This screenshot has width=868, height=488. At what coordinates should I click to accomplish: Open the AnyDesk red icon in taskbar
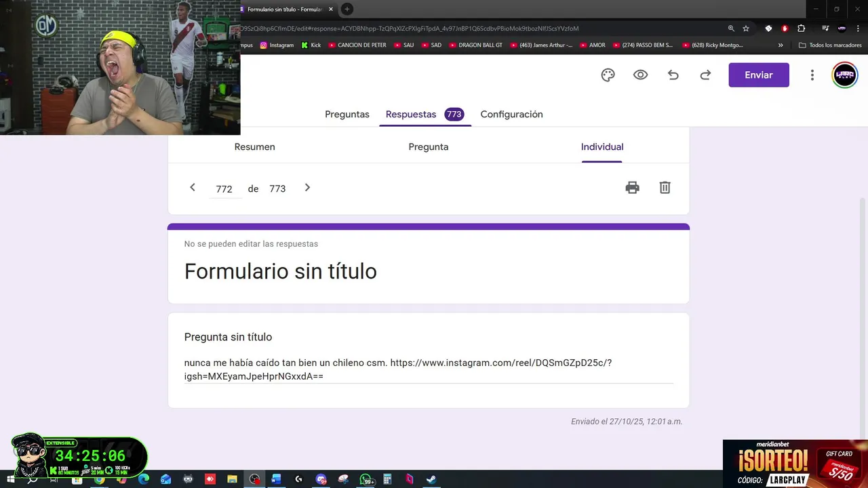[210, 479]
